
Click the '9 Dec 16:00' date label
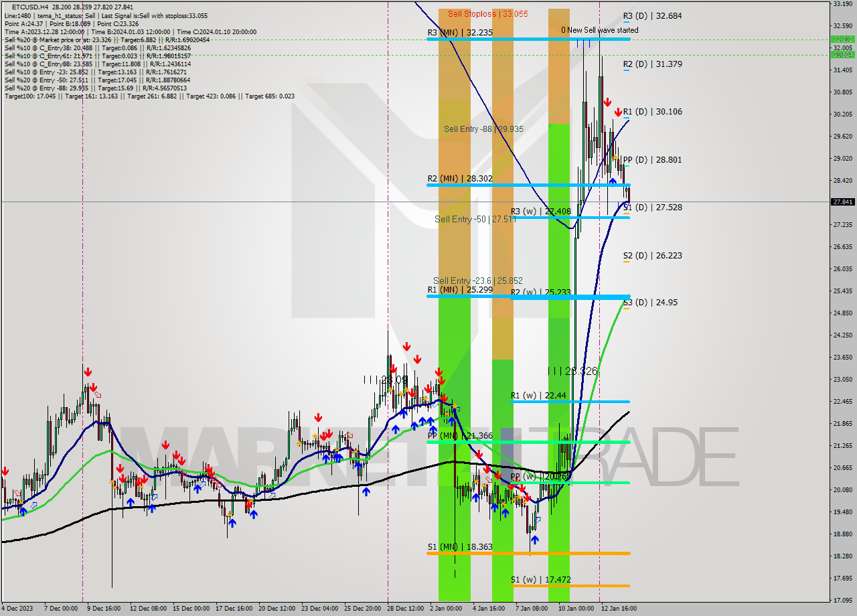(105, 609)
